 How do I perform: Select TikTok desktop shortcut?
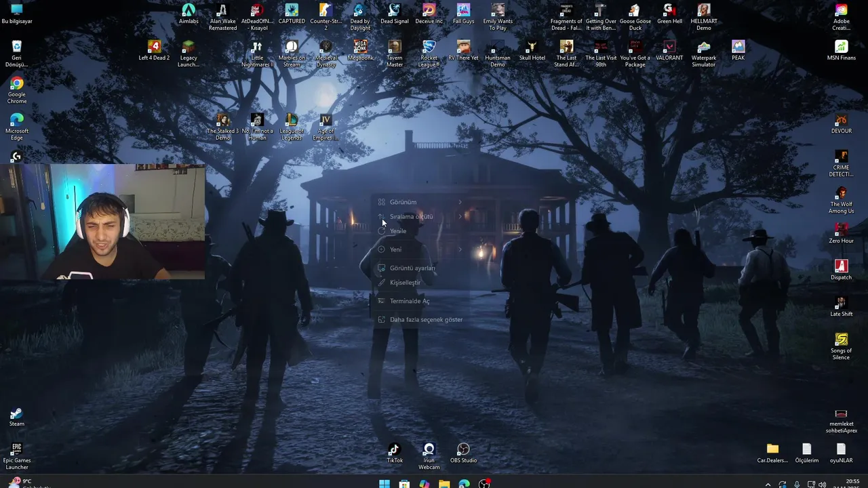pos(395,453)
